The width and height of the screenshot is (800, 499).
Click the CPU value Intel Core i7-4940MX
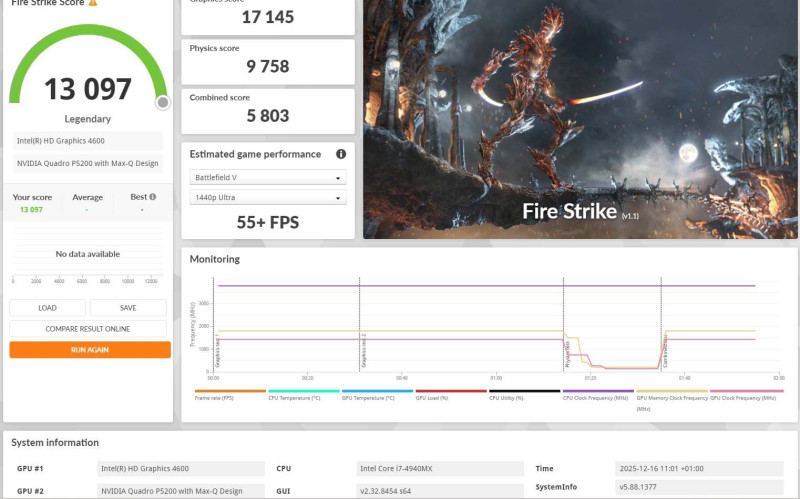click(440, 468)
